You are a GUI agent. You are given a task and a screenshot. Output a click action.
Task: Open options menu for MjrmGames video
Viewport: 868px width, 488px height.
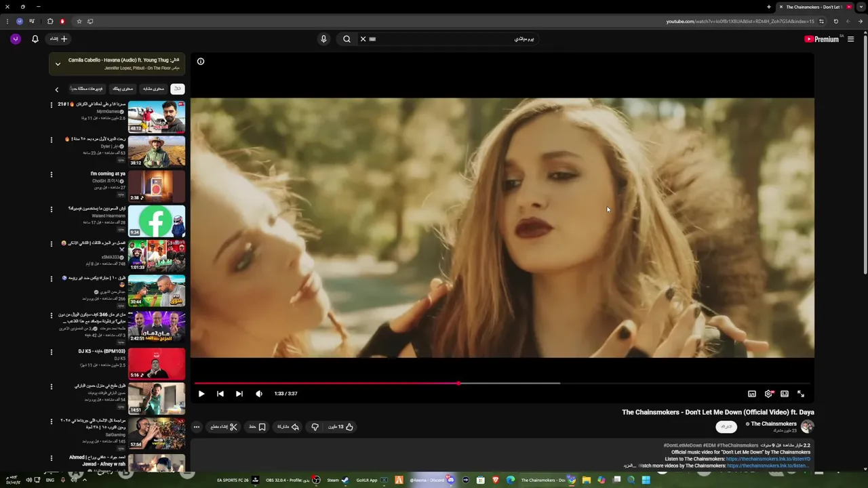click(x=52, y=105)
